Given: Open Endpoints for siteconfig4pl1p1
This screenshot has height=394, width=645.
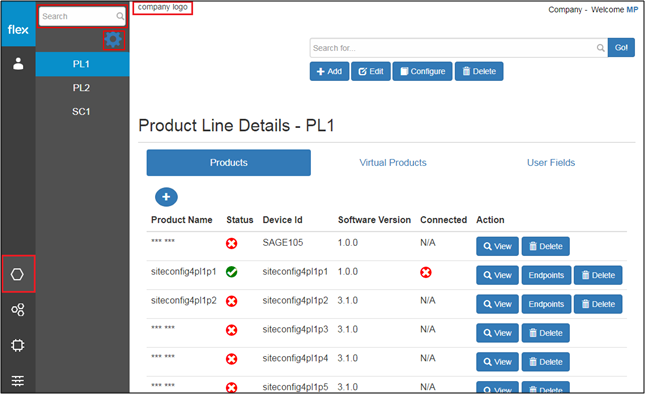Looking at the screenshot, I should 546,275.
